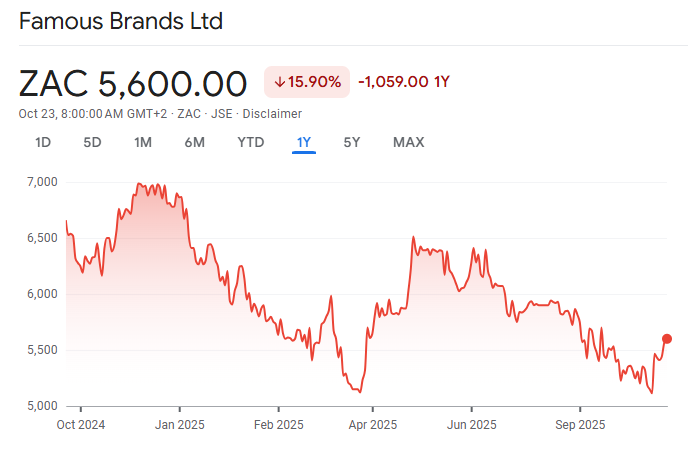Click the Jan 2025 axis label
The image size is (688, 450).
coord(180,424)
